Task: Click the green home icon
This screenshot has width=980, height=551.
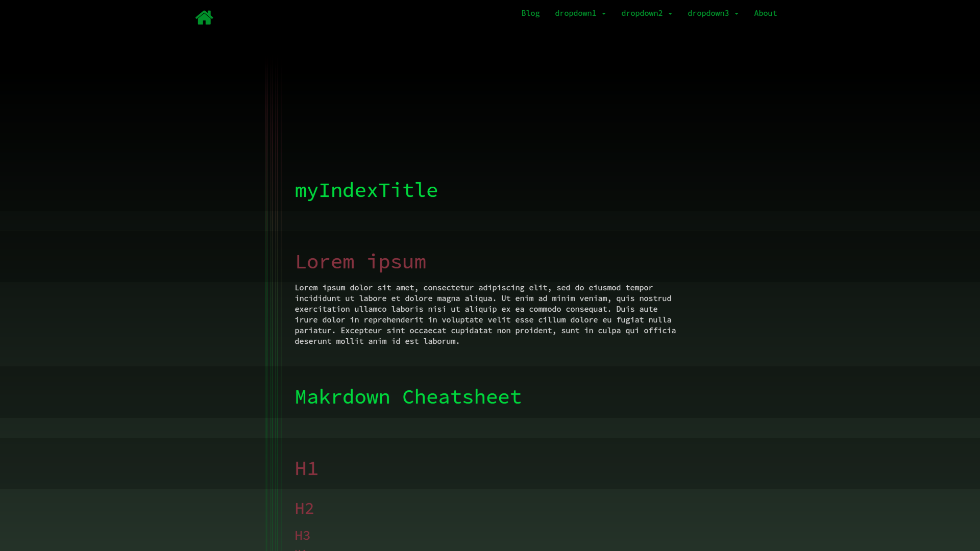Action: tap(204, 18)
